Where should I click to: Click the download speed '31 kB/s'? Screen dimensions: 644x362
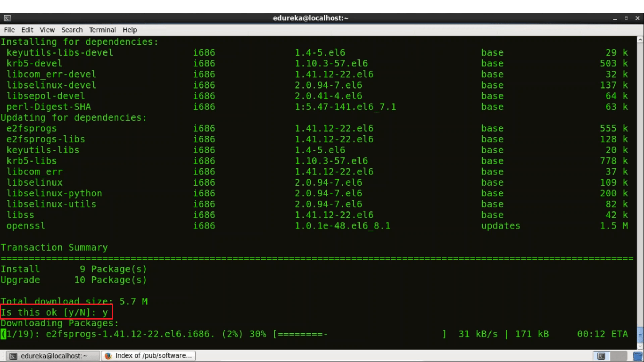pyautogui.click(x=478, y=334)
